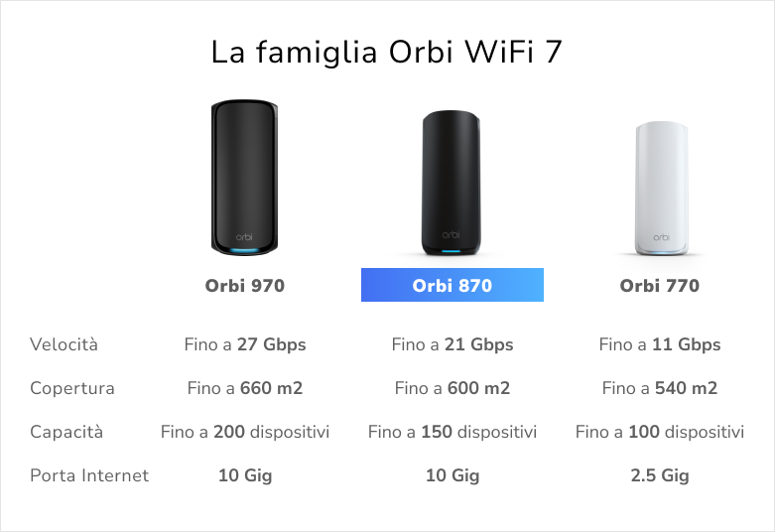Image resolution: width=775 pixels, height=532 pixels.
Task: Click the Fino a 27 Gbps speed value
Action: pos(245,345)
